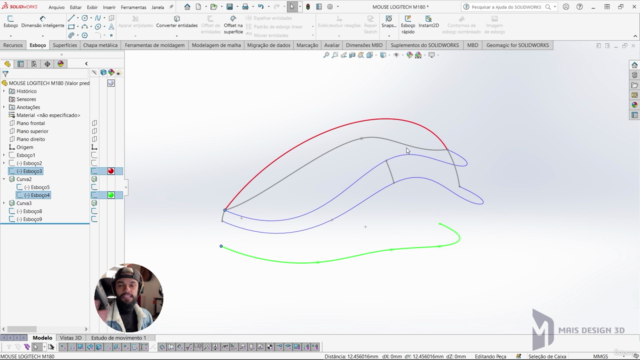Open the Line tool dropdown arrow
The image size is (640, 360).
[78, 18]
